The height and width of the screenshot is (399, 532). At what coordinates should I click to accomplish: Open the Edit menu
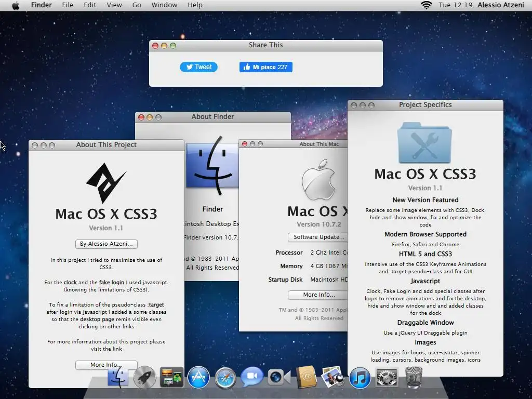tap(90, 5)
